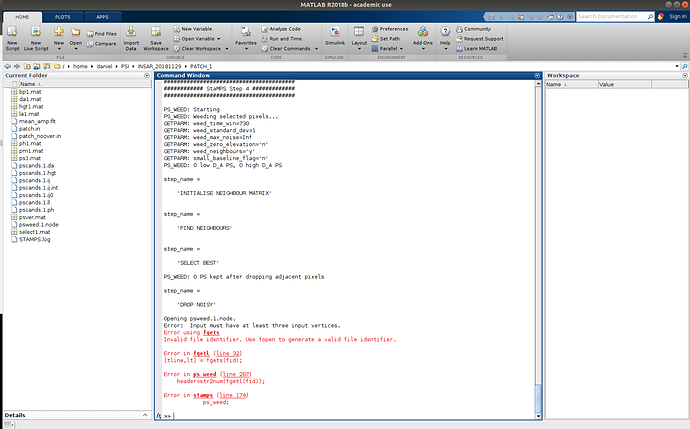
Task: Open the ps_weed error link
Action: tap(205, 374)
